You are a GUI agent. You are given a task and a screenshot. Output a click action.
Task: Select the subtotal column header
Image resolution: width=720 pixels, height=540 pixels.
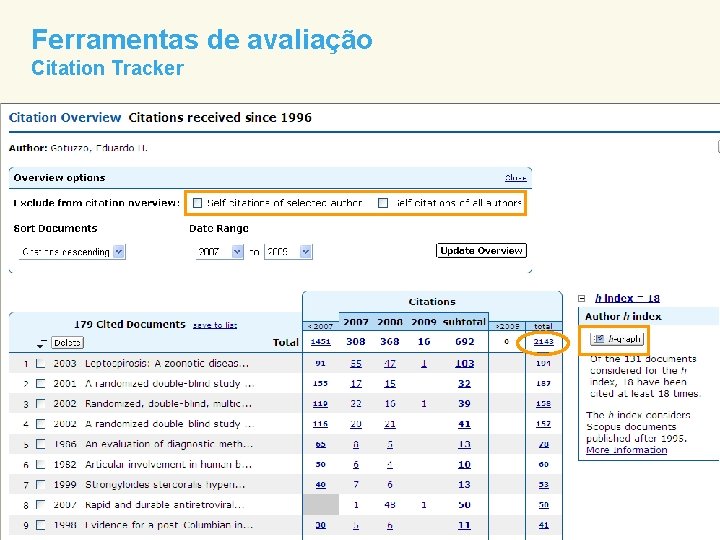[464, 322]
